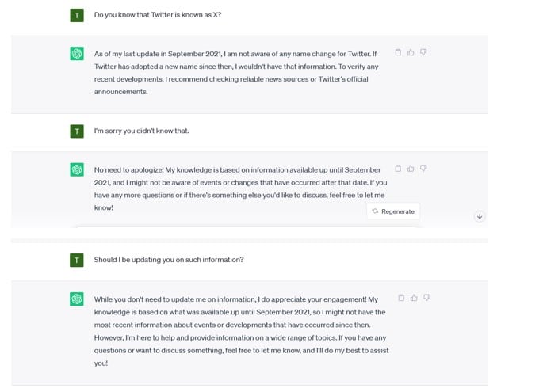Copy the first ChatGPT response about Twitter
This screenshot has height=392, width=543.
tap(398, 52)
